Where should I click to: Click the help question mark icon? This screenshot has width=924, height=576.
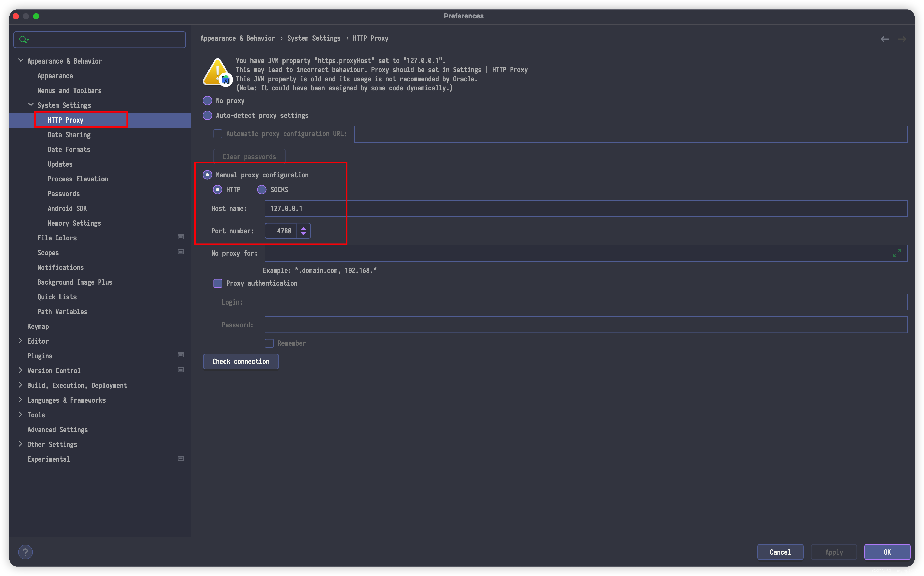point(25,552)
